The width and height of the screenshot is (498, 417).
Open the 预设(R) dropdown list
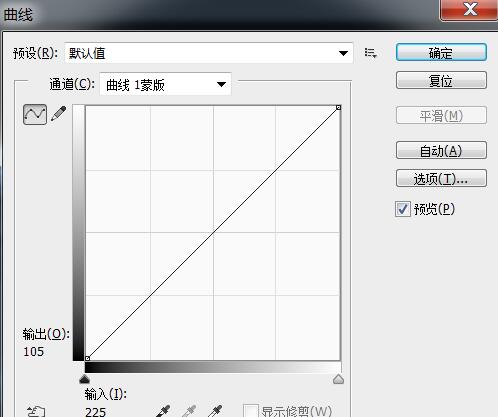[209, 53]
